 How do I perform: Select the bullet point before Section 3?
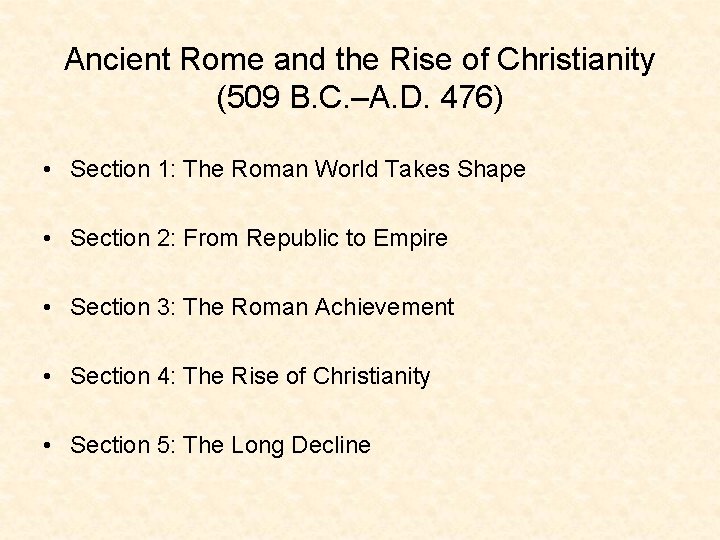(x=47, y=308)
